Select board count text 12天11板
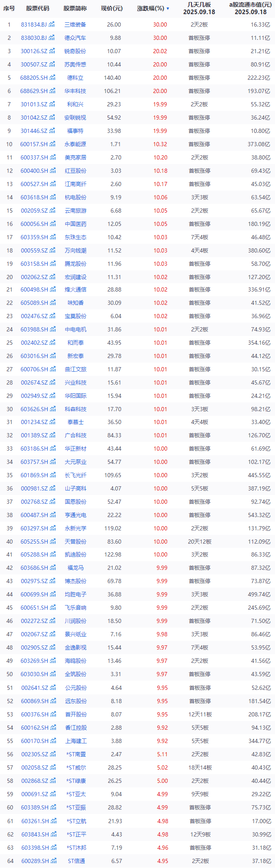This screenshot has height=868, width=275. point(200,714)
